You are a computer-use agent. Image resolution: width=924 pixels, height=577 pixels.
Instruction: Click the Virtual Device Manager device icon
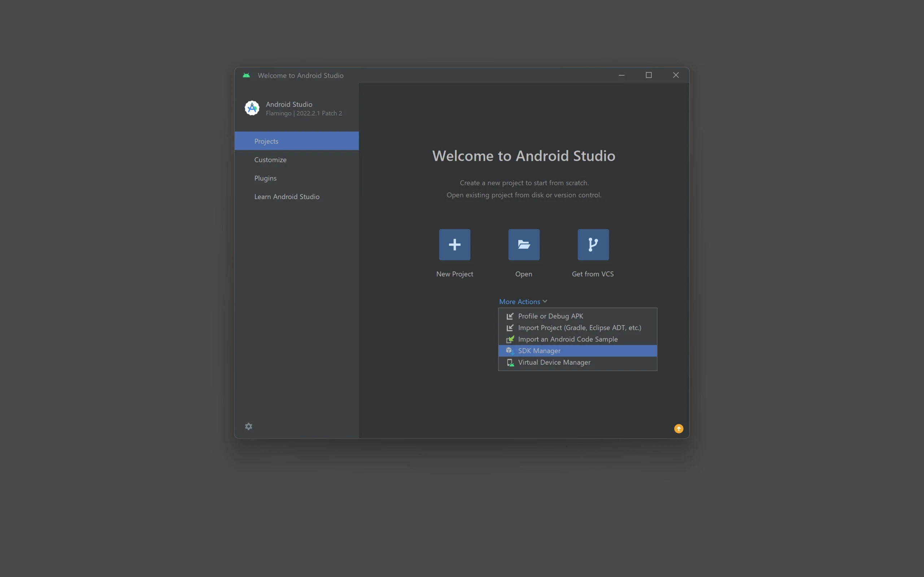coord(510,362)
